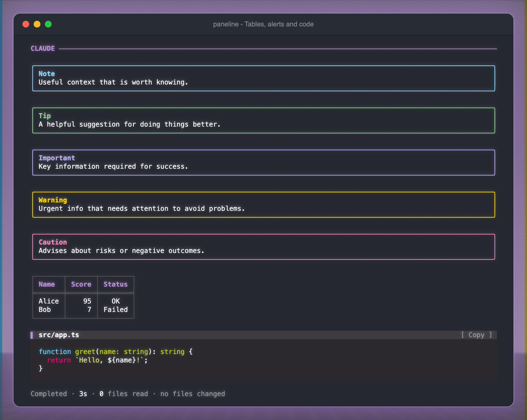Click Bob's score value 7
Viewport: 527px width, 420px height.
[89, 310]
